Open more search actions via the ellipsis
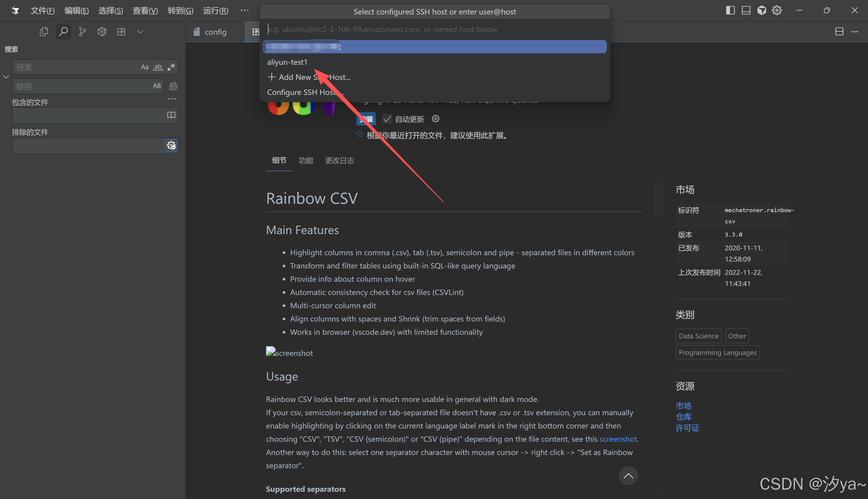This screenshot has height=499, width=868. [172, 99]
